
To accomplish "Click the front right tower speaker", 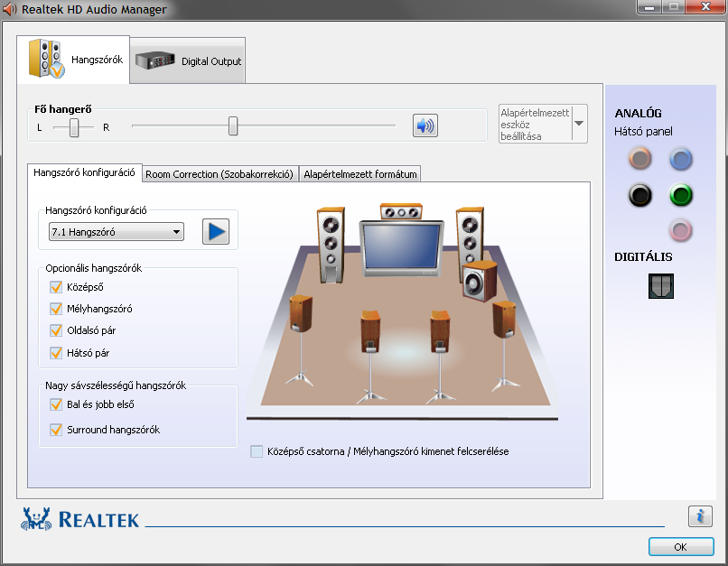I will point(470,237).
